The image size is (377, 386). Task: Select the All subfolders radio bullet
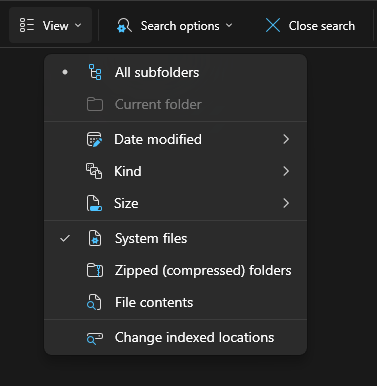coord(65,72)
